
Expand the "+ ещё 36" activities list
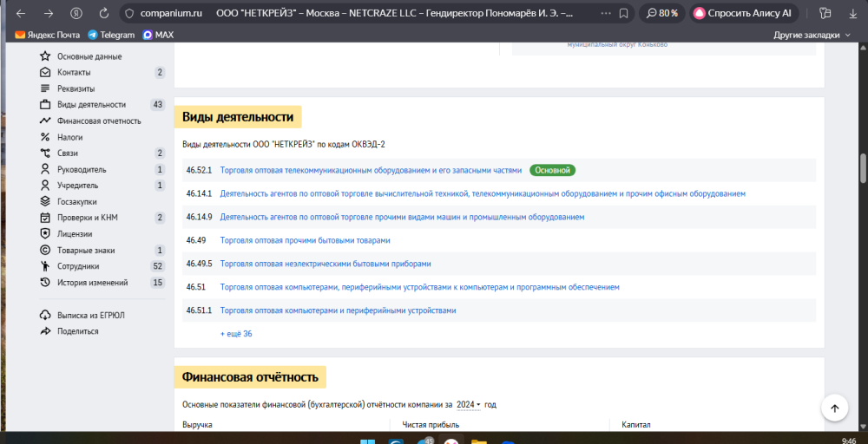[x=236, y=334]
